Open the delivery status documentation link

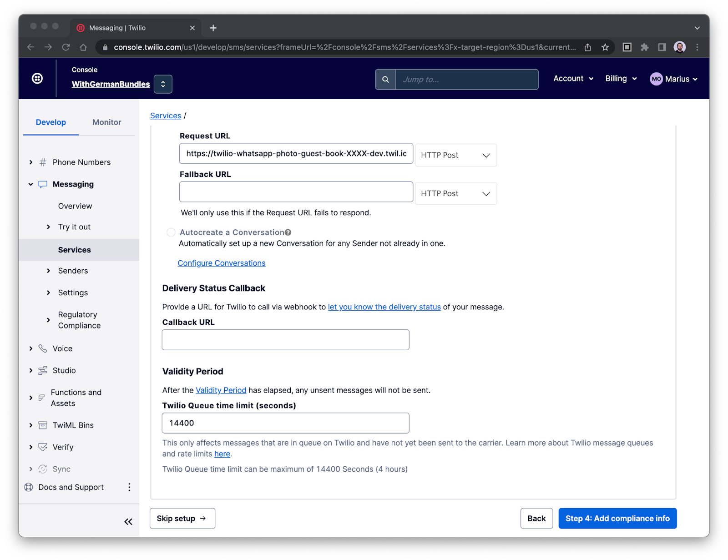[384, 307]
